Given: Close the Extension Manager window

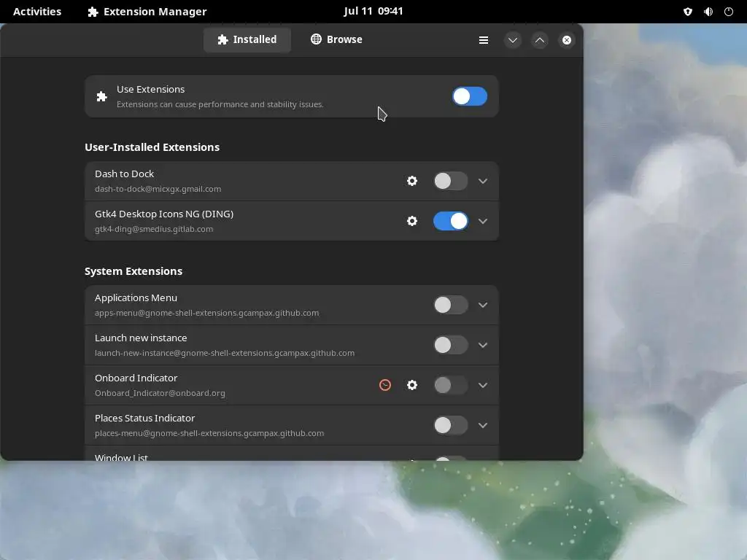Looking at the screenshot, I should pyautogui.click(x=566, y=40).
